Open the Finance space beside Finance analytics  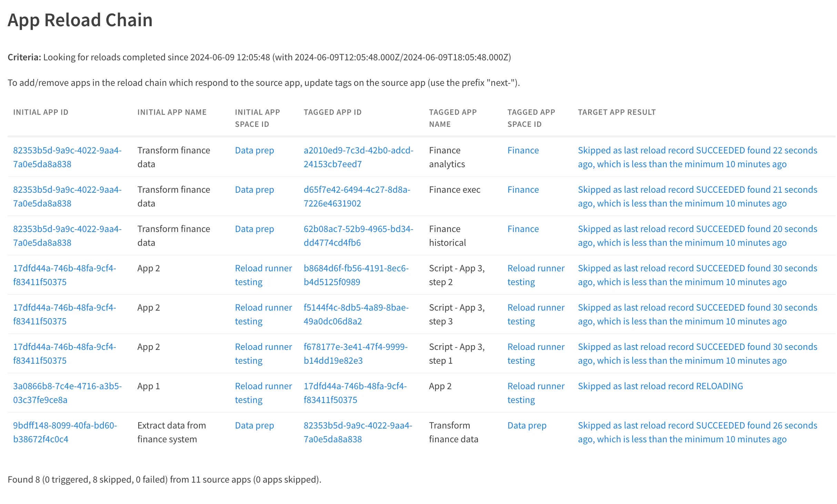523,150
